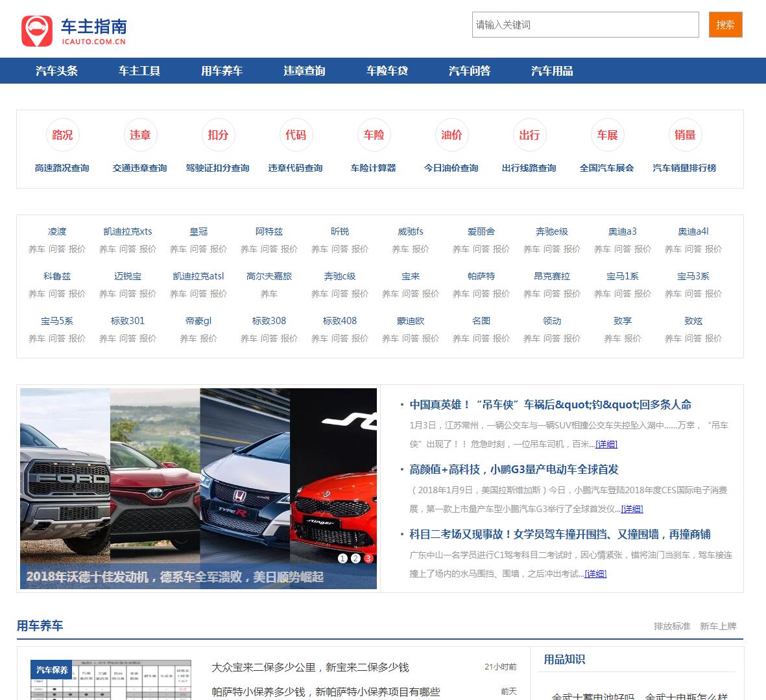The height and width of the screenshot is (700, 766).
Task: Select carousel slide indicator 2
Action: [355, 558]
